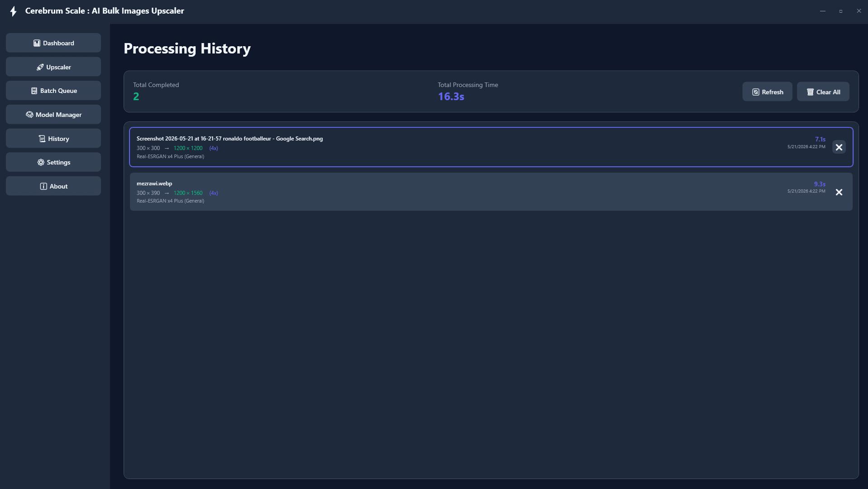Close the Cerebrum Scale window
Image resolution: width=868 pixels, height=489 pixels.
pos(859,11)
